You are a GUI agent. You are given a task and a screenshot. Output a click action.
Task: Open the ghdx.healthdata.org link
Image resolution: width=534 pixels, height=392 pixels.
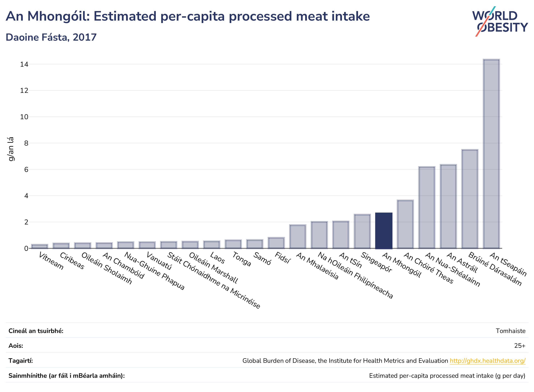(487, 361)
